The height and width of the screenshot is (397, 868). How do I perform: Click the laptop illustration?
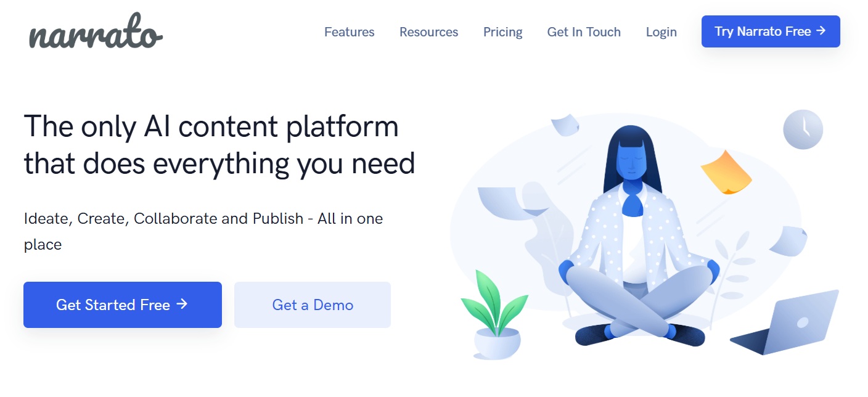(x=785, y=323)
